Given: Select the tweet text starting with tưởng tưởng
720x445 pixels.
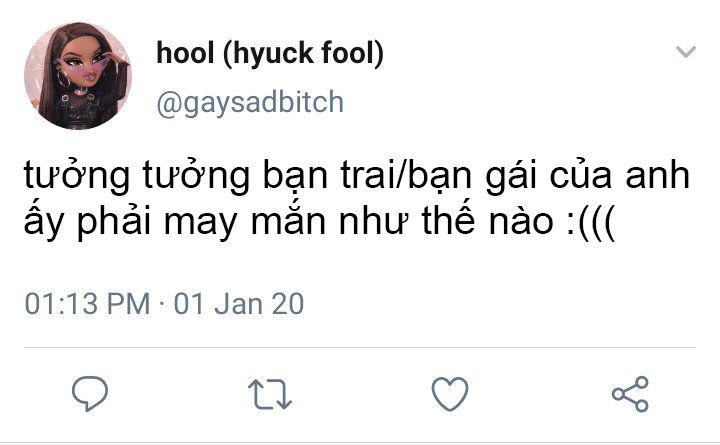Looking at the screenshot, I should coord(357,198).
